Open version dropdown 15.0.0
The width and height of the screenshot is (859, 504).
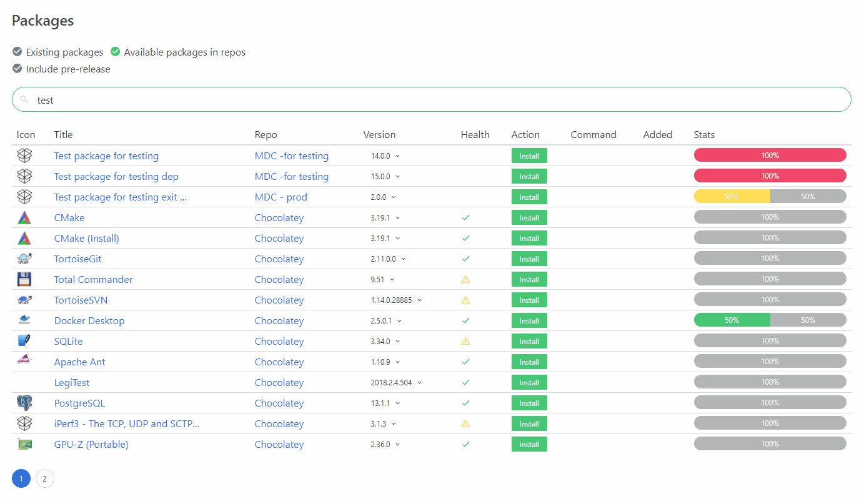(385, 176)
